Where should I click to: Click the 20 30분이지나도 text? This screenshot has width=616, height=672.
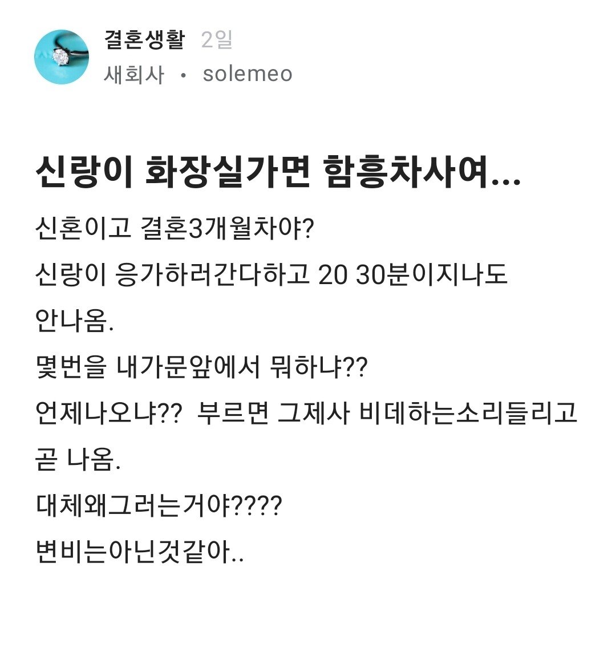pos(413,274)
